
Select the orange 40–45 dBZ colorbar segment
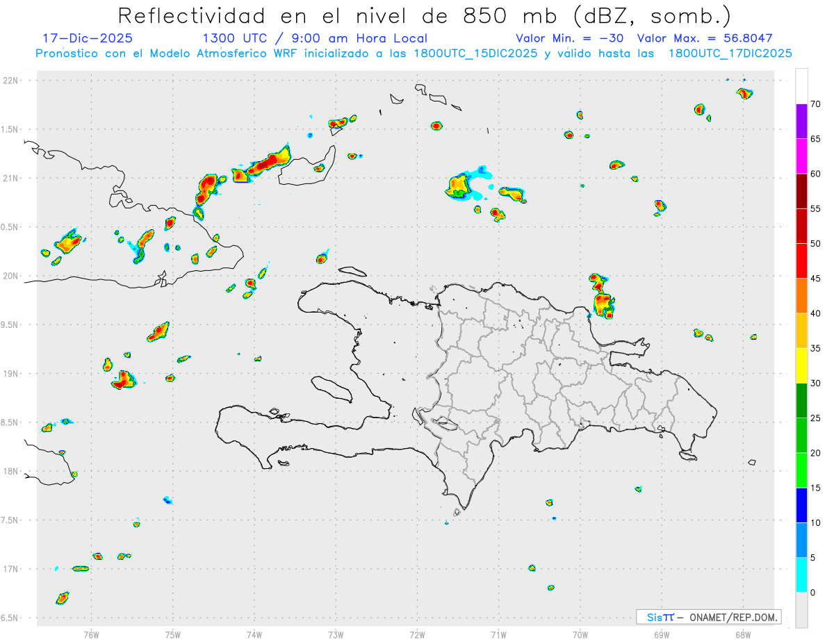(x=801, y=296)
